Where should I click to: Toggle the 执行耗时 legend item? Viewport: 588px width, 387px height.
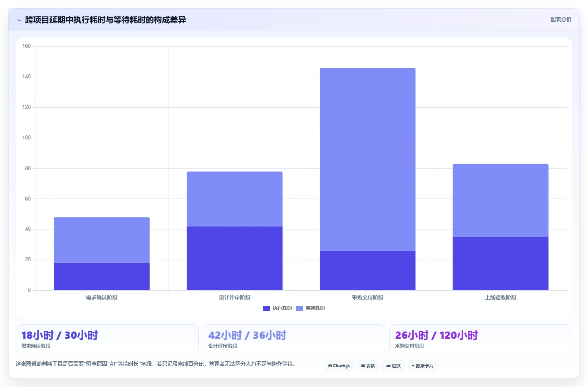click(x=278, y=308)
